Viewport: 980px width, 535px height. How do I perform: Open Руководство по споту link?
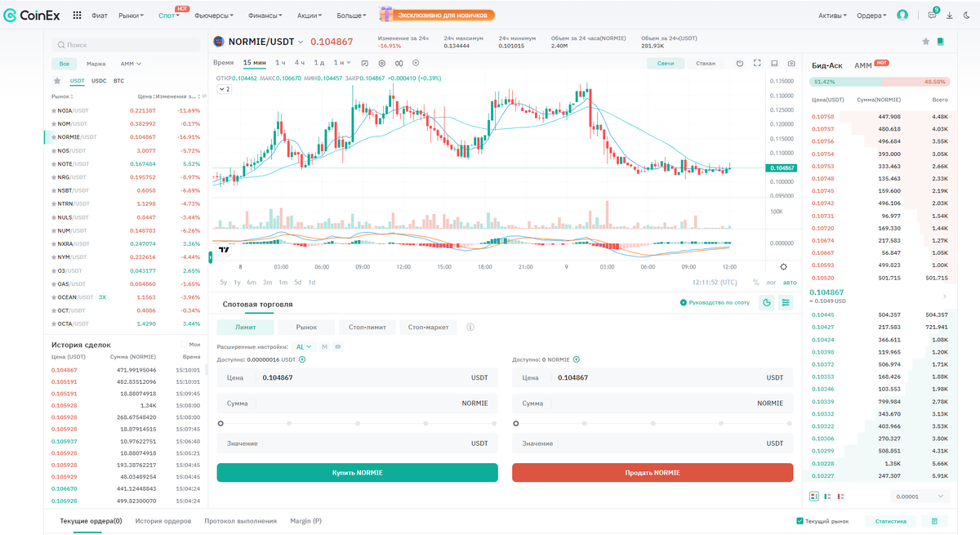[x=715, y=303]
